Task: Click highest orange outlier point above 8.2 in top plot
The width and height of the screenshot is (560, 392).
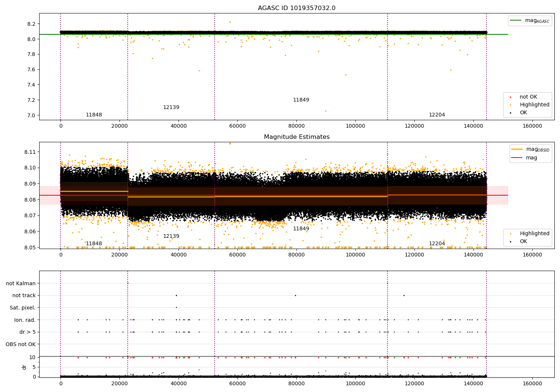Action: tap(230, 22)
